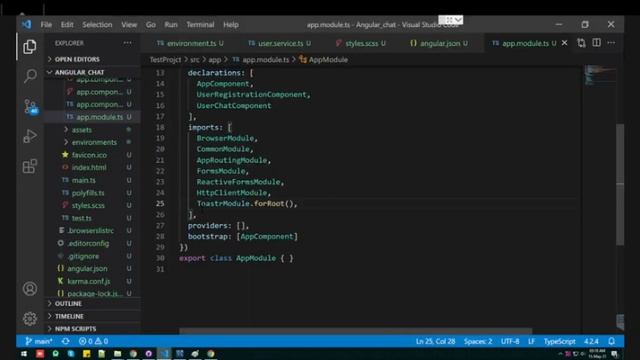640x360 pixels.
Task: Open favicon.ico in file tree
Action: (89, 155)
